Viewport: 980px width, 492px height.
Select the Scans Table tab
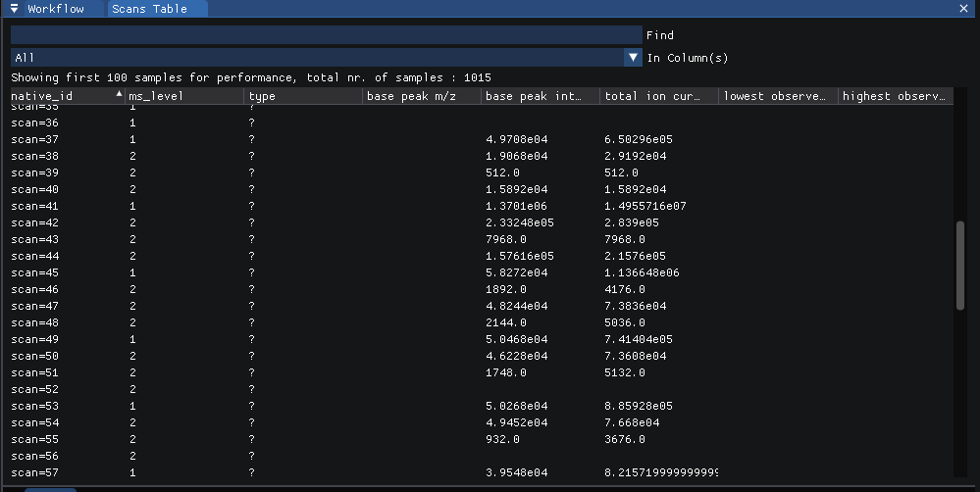(156, 9)
